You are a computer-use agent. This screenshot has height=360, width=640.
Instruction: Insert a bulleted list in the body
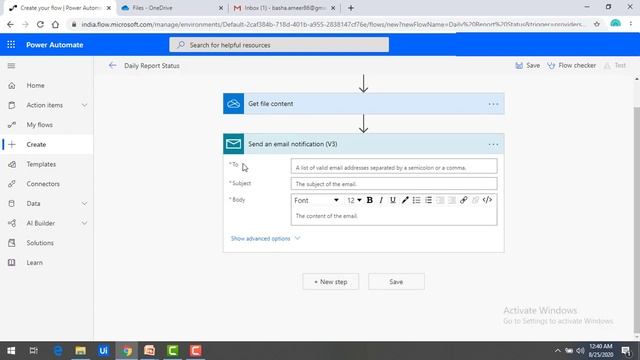click(x=416, y=200)
